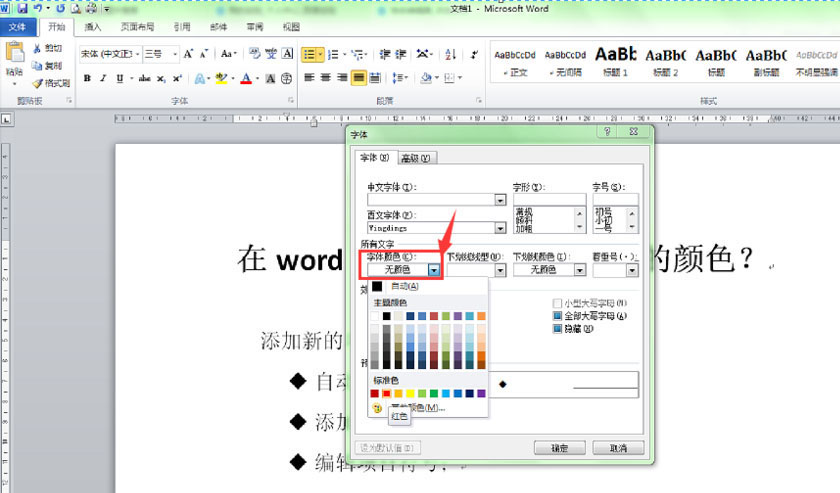Switch to the 高级 tab in the font dialog
Image resolution: width=840 pixels, height=493 pixels.
(415, 158)
